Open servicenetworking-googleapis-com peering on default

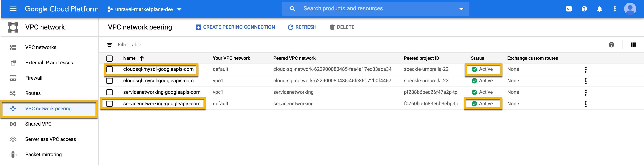(162, 104)
